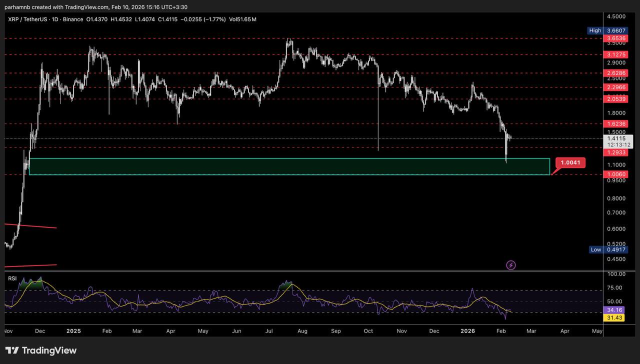The height and width of the screenshot is (364, 640).
Task: Click the 2026 label on time axis
Action: coord(467,331)
